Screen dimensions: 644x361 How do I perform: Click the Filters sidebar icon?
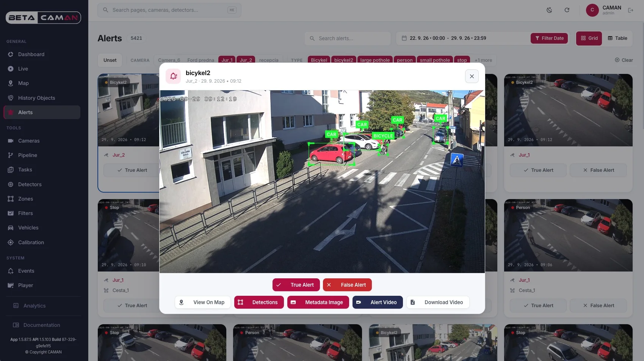tap(11, 213)
